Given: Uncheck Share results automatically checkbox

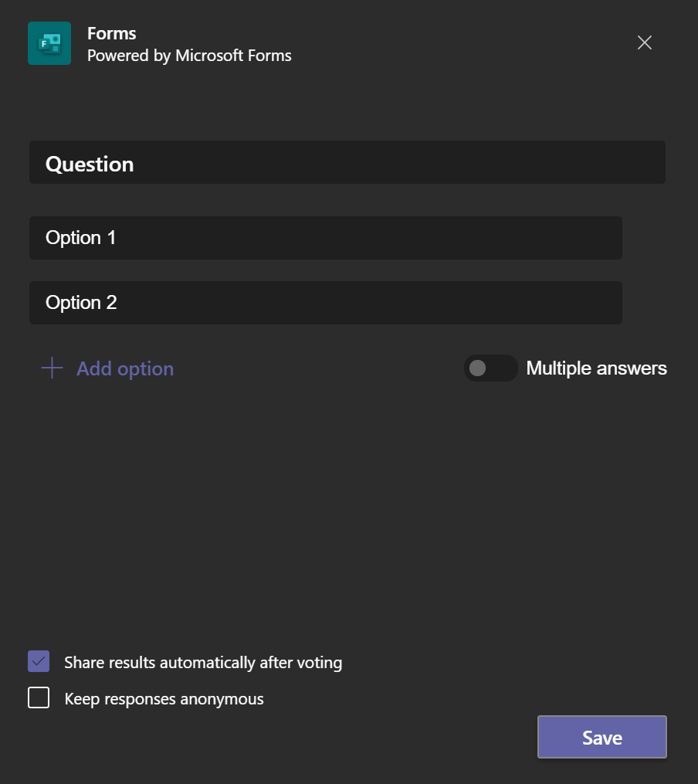Looking at the screenshot, I should coord(39,662).
